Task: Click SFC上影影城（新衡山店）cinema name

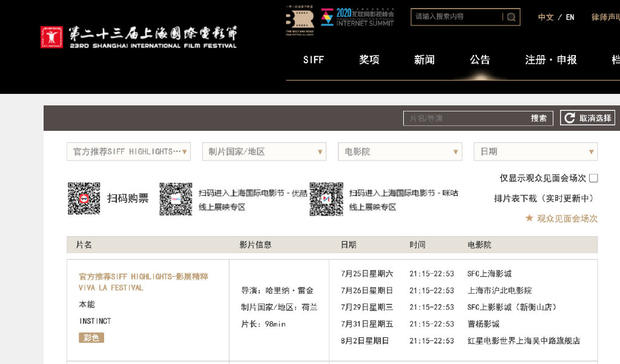Action: pyautogui.click(x=512, y=307)
